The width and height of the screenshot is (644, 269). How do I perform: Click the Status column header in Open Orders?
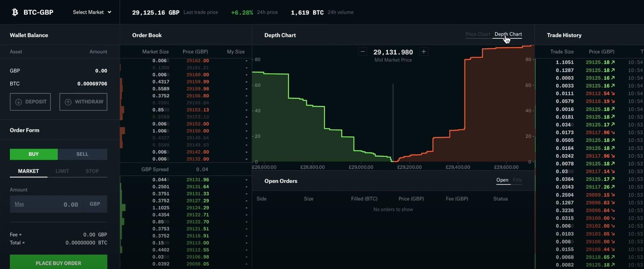click(x=500, y=199)
